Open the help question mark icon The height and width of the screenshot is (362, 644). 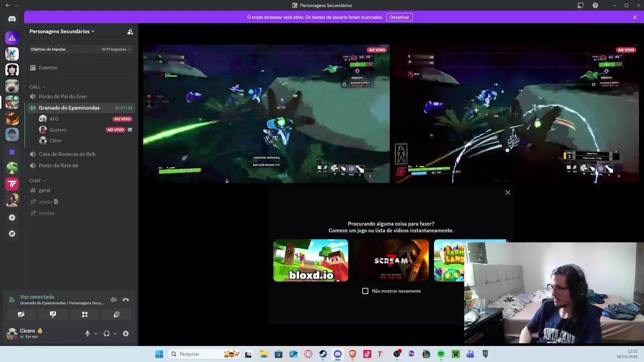595,5
